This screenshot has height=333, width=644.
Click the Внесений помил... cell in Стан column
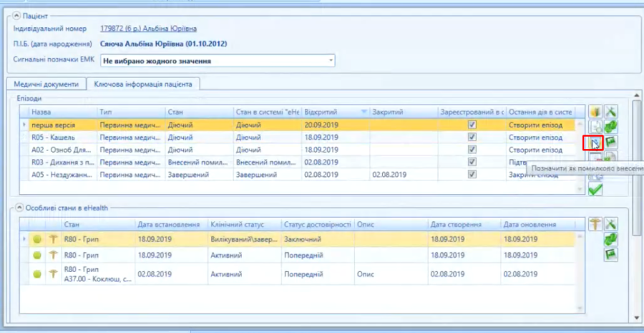pos(199,162)
